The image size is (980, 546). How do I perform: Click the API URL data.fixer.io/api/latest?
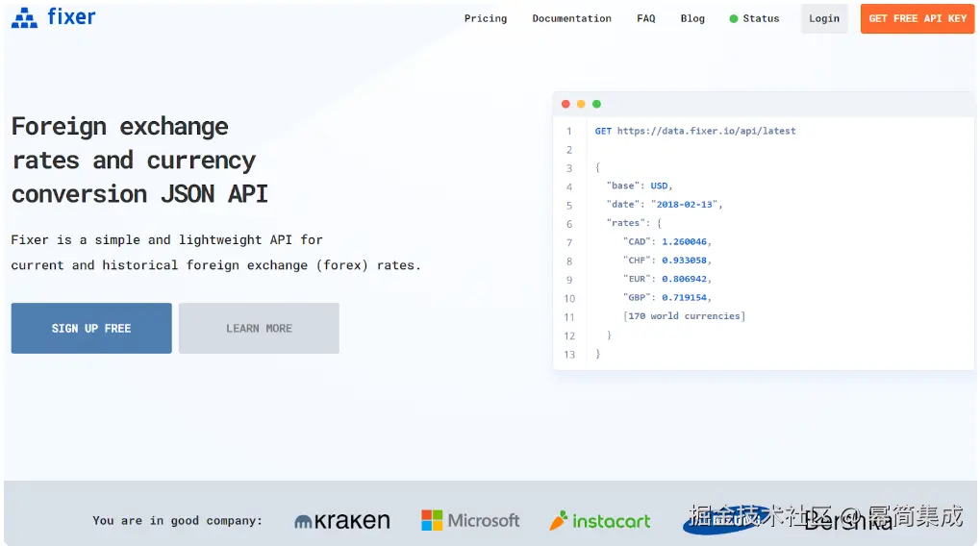706,131
